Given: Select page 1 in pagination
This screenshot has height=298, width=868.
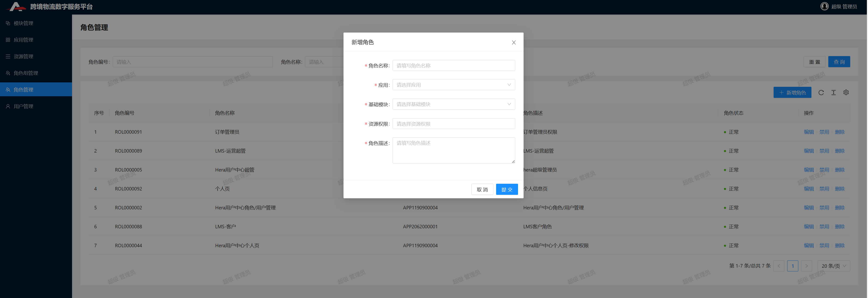Looking at the screenshot, I should (792, 266).
